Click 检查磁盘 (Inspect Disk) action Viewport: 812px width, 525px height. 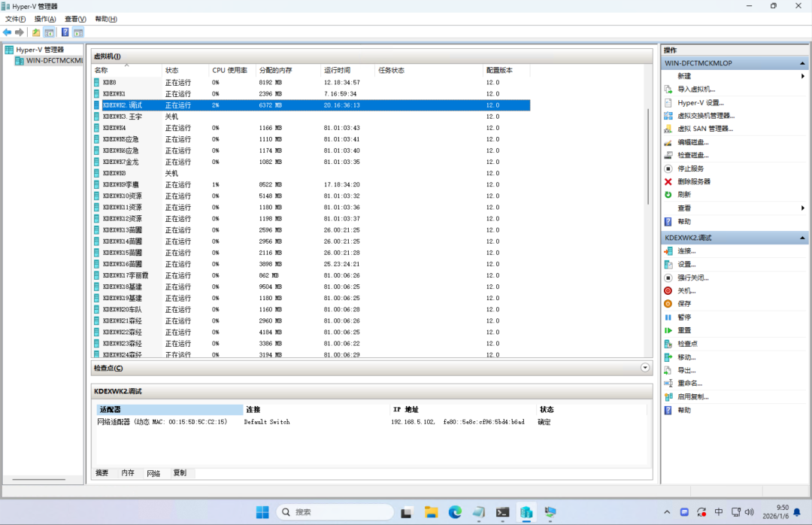point(693,155)
